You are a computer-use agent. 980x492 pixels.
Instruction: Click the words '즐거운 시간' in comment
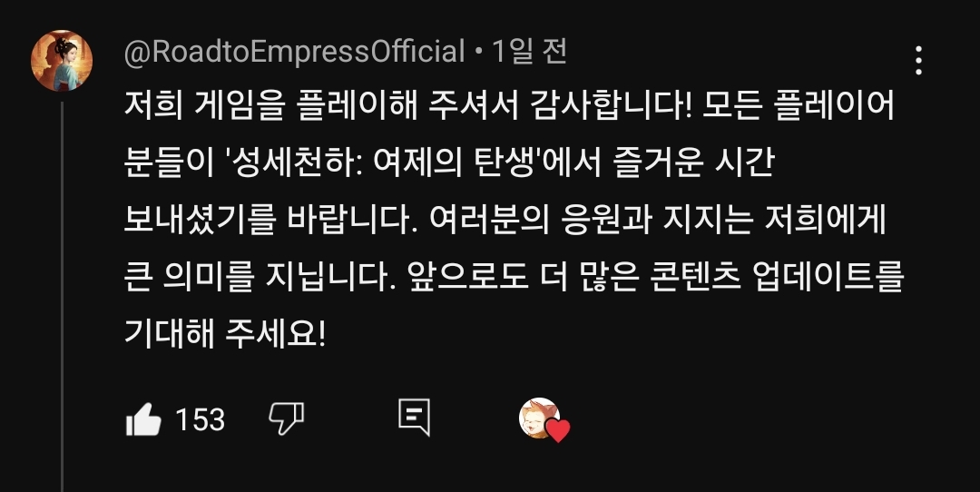694,163
